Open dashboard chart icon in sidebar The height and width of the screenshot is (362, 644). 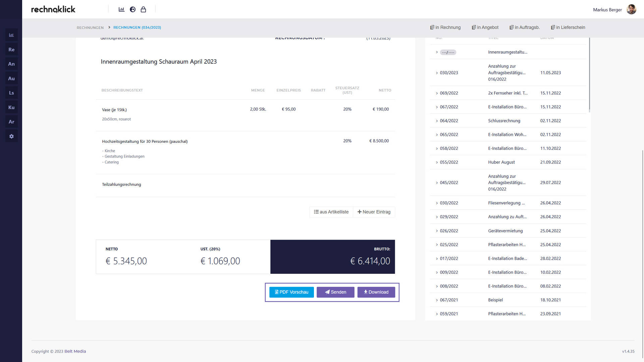coord(11,35)
